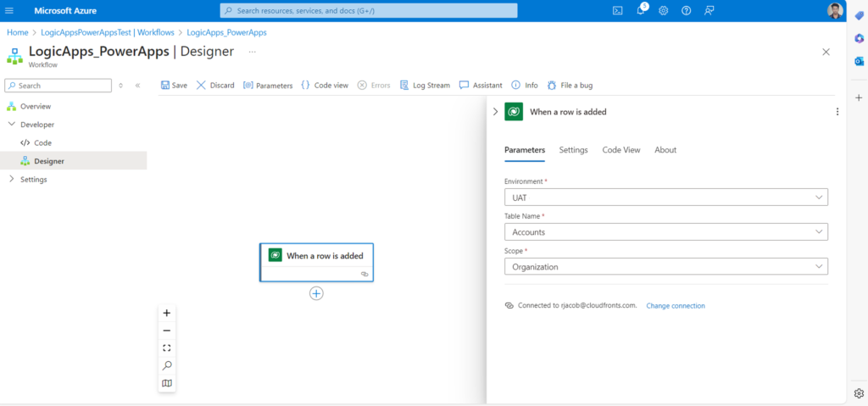This screenshot has height=406, width=868.
Task: Click Change connection link
Action: tap(676, 306)
